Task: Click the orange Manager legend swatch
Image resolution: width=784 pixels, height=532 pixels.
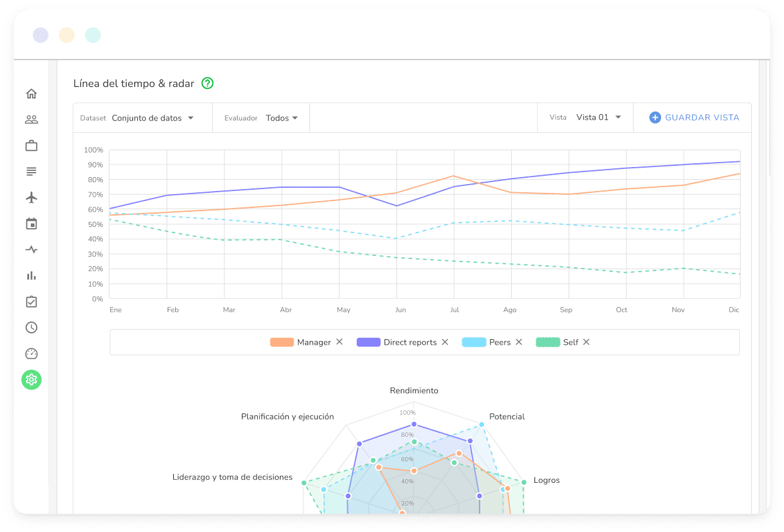Action: (x=282, y=342)
